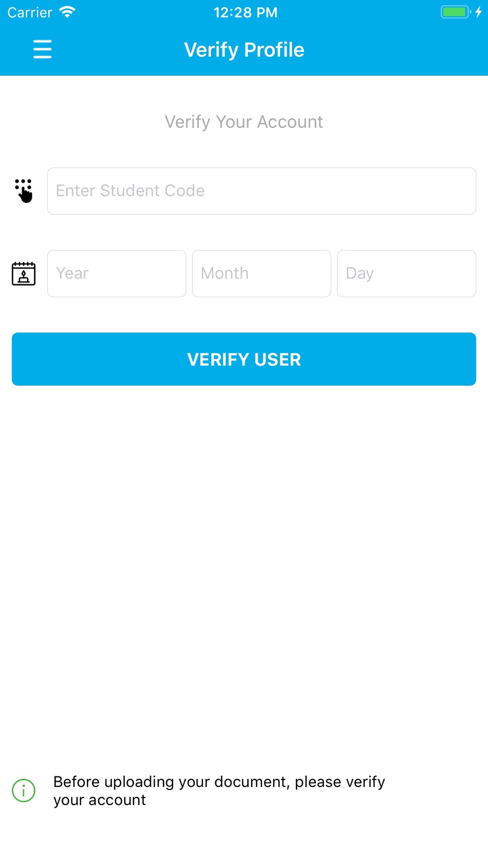This screenshot has width=488, height=868.
Task: Open the Year picker field
Action: tap(117, 273)
